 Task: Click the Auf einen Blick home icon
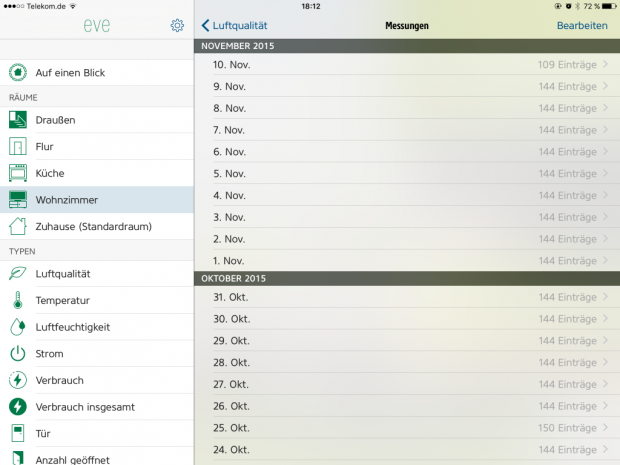(x=18, y=72)
